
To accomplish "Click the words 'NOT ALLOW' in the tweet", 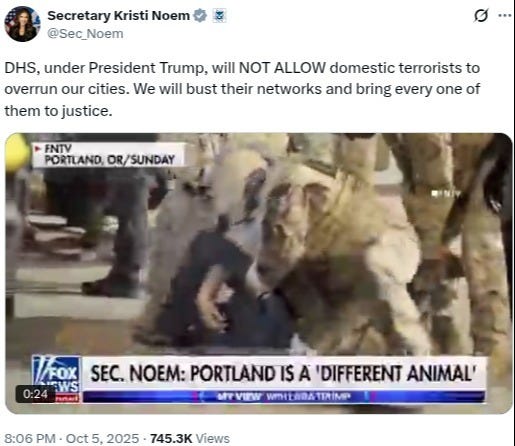I will [282, 68].
